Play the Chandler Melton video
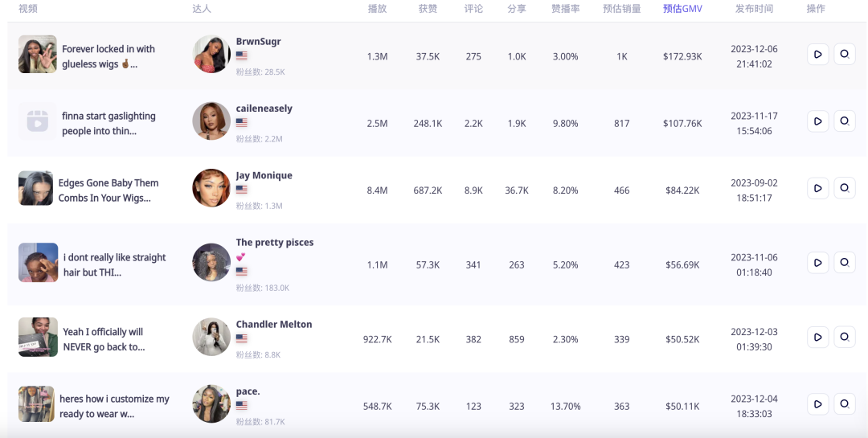This screenshot has width=868, height=438. point(817,338)
